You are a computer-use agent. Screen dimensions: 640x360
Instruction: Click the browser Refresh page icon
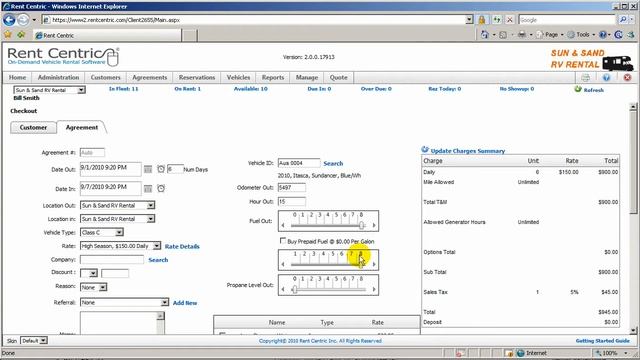tap(497, 20)
